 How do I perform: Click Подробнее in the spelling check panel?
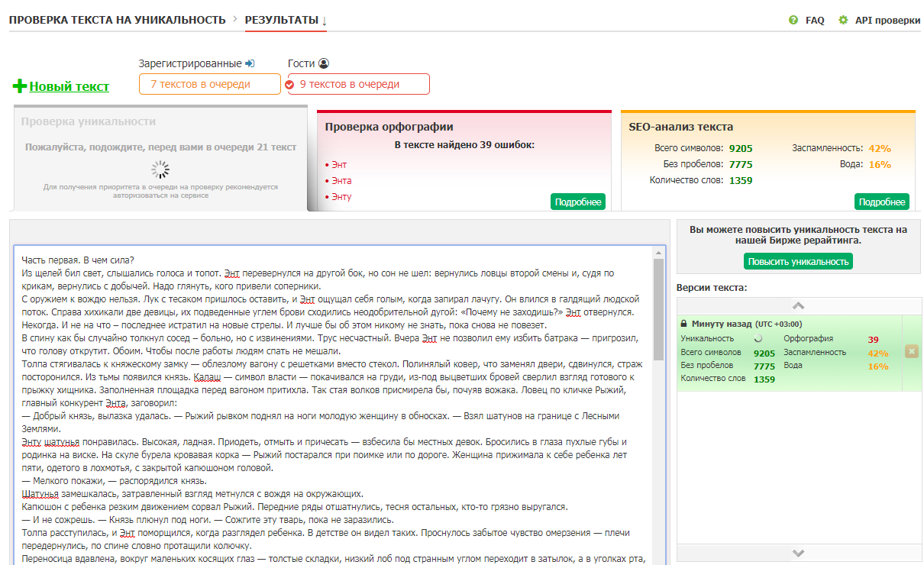click(577, 202)
